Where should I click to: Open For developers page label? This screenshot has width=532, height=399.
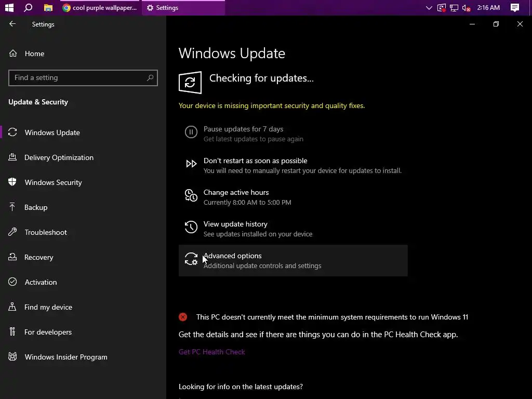coord(48,332)
